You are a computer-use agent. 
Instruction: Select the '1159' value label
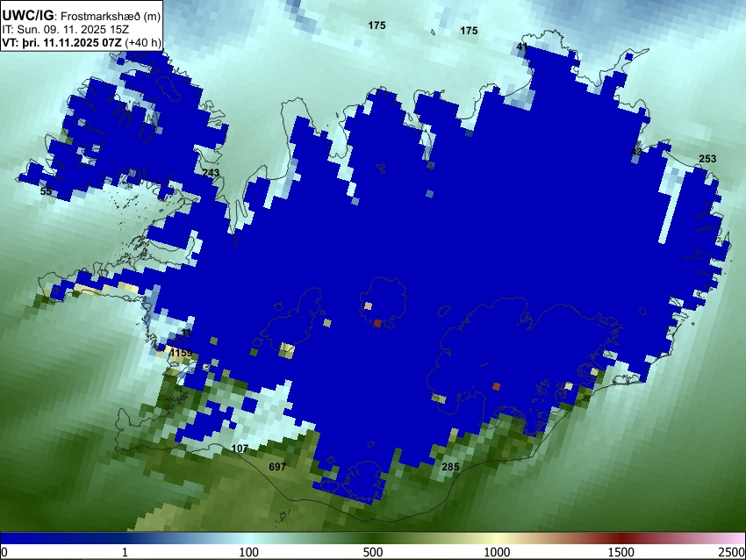click(x=181, y=353)
